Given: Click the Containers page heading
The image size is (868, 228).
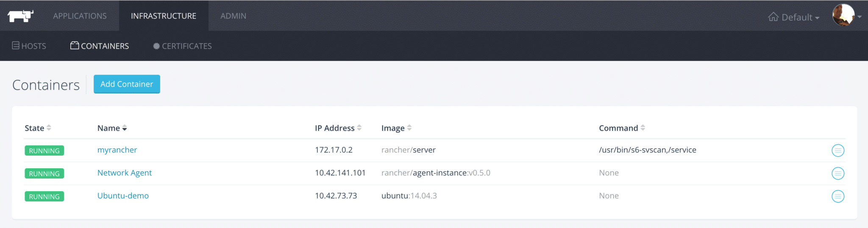Looking at the screenshot, I should [46, 85].
